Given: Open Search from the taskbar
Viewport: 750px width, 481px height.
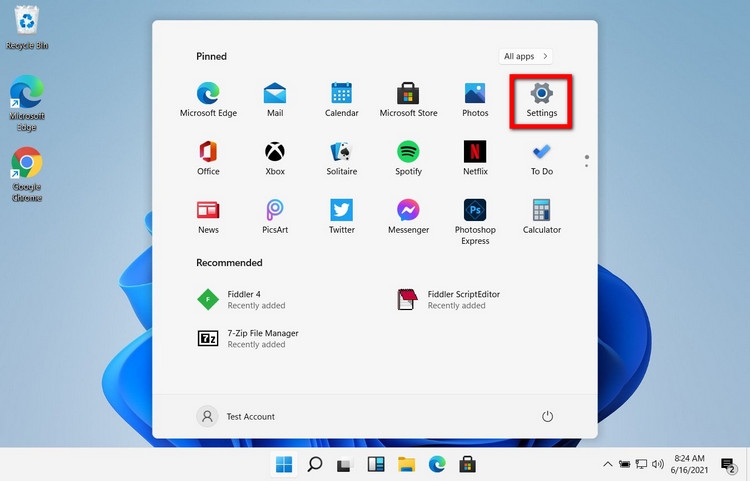Looking at the screenshot, I should point(314,464).
